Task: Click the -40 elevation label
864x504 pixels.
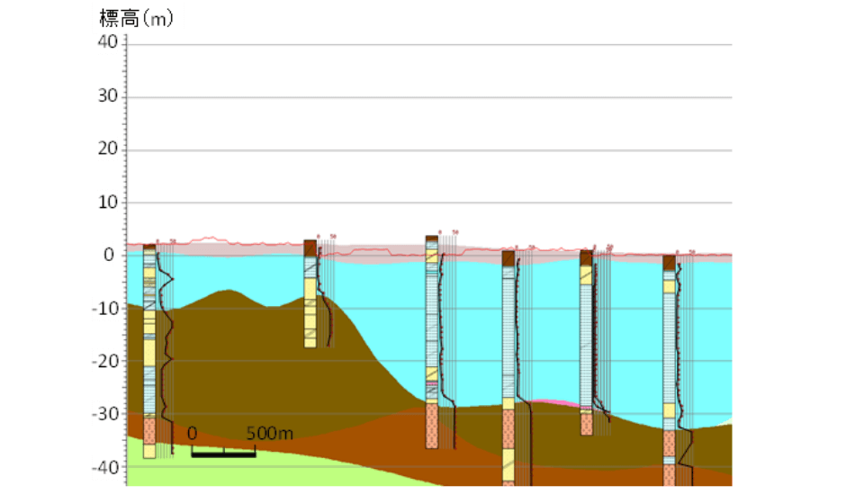Action: pyautogui.click(x=104, y=468)
